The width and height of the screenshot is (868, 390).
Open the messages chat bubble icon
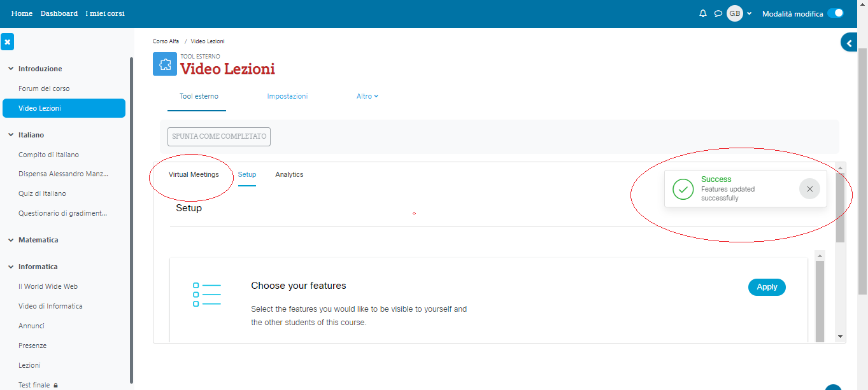tap(718, 13)
